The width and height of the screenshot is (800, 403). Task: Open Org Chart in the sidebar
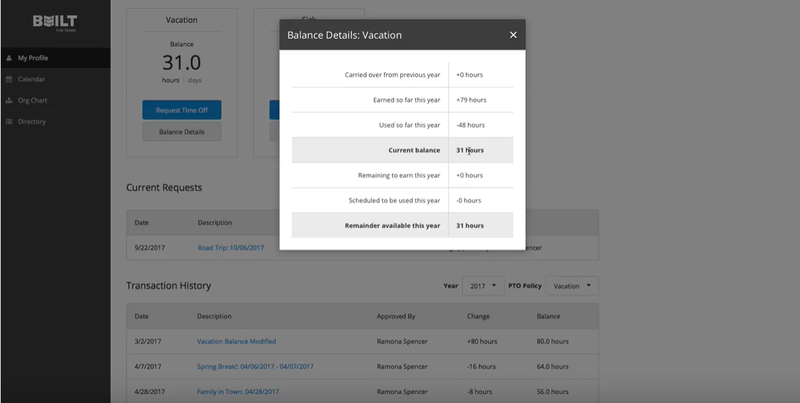coord(55,100)
